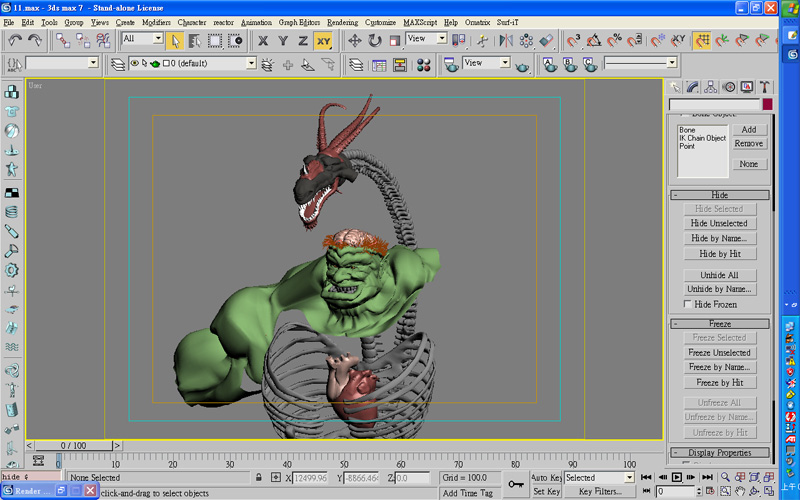Viewport: 800px width, 500px height.
Task: Click the Quick Render teapot icon
Action: pyautogui.click(x=521, y=65)
